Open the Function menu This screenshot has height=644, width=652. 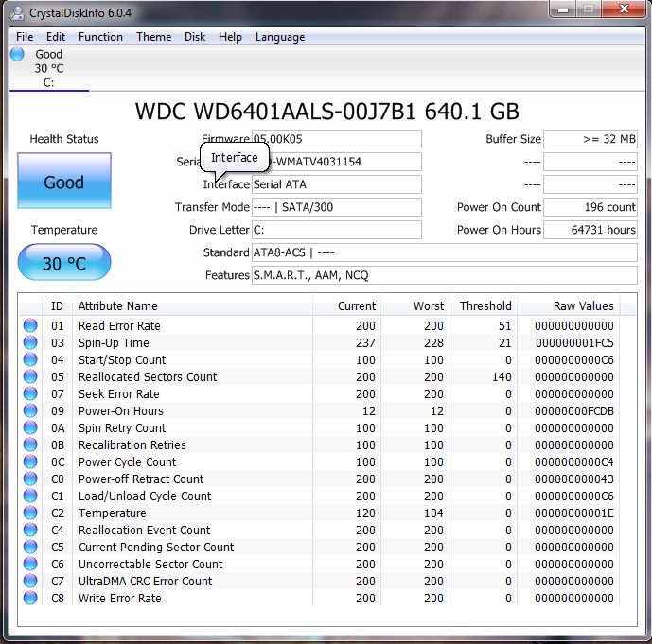click(x=100, y=37)
